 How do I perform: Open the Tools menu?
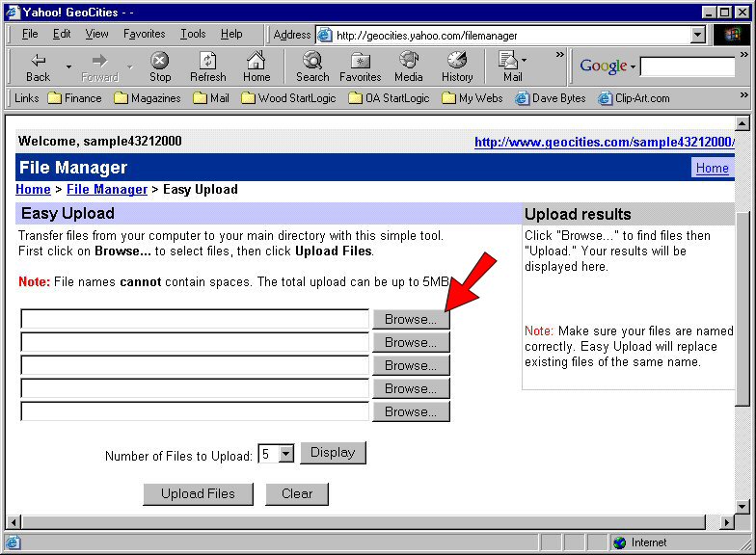(193, 34)
